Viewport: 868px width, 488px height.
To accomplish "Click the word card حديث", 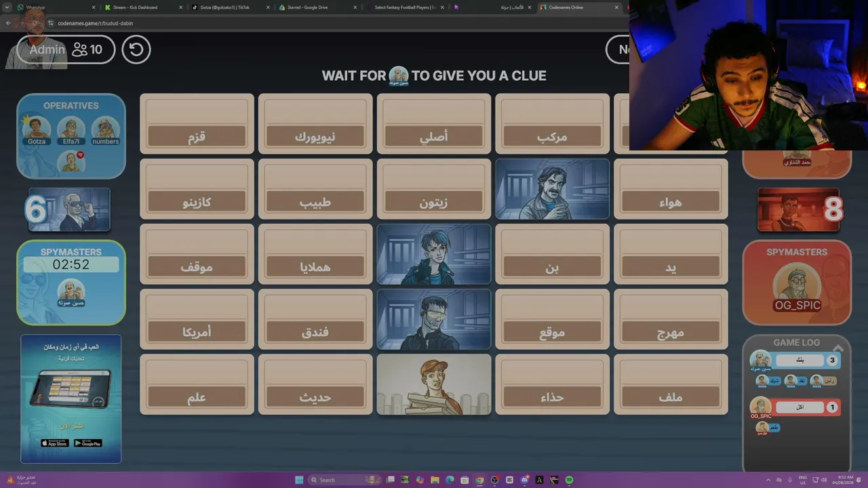I will [315, 384].
